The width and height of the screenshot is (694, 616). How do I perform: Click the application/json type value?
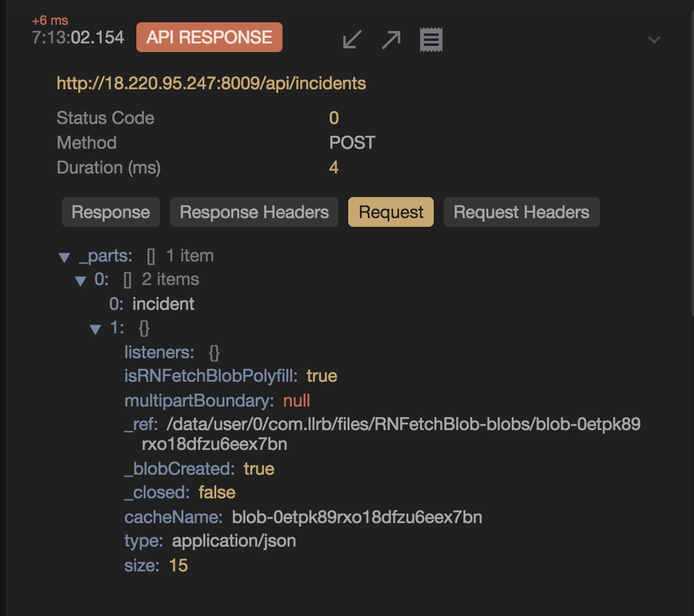click(x=234, y=541)
